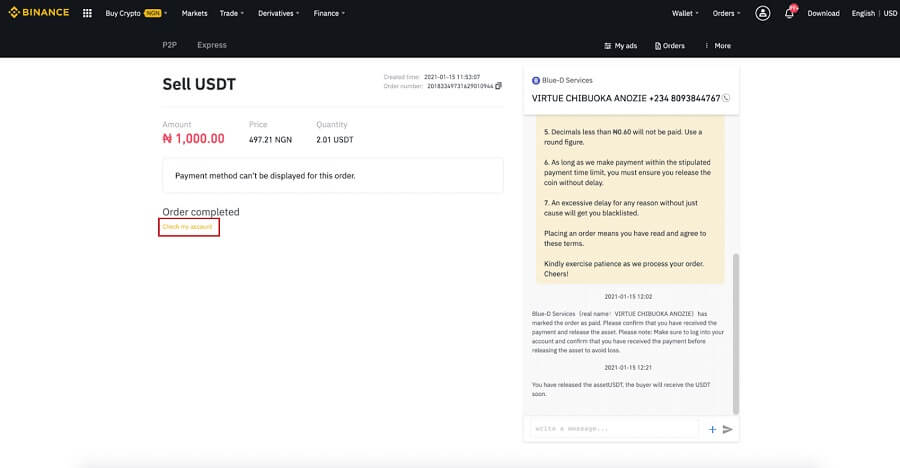Click the chat scrollbar
900x468 pixels.
click(x=736, y=333)
